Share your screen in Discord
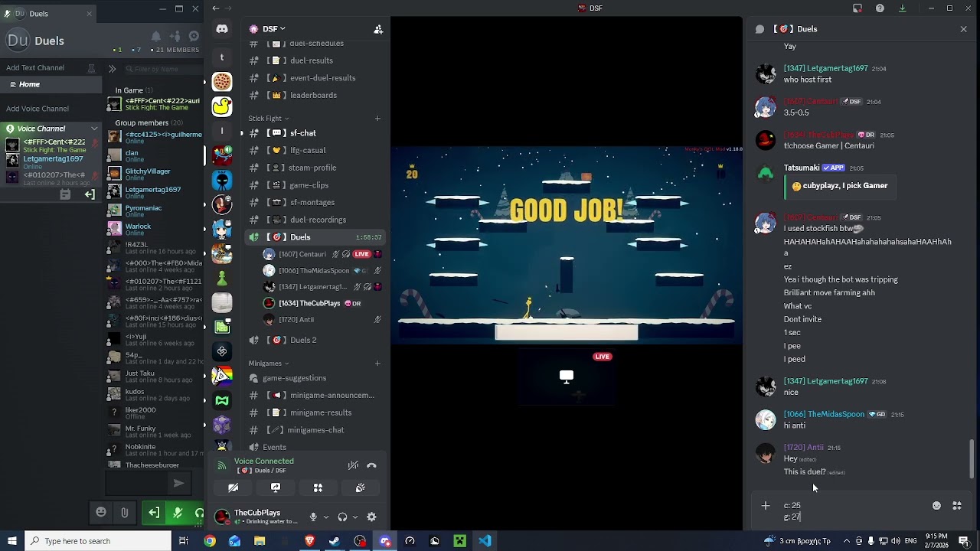 [x=276, y=487]
